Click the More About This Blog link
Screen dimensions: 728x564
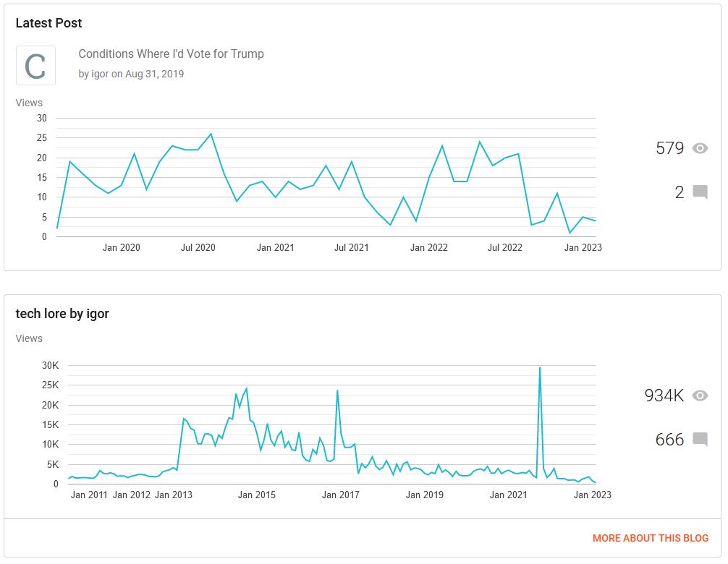[650, 538]
